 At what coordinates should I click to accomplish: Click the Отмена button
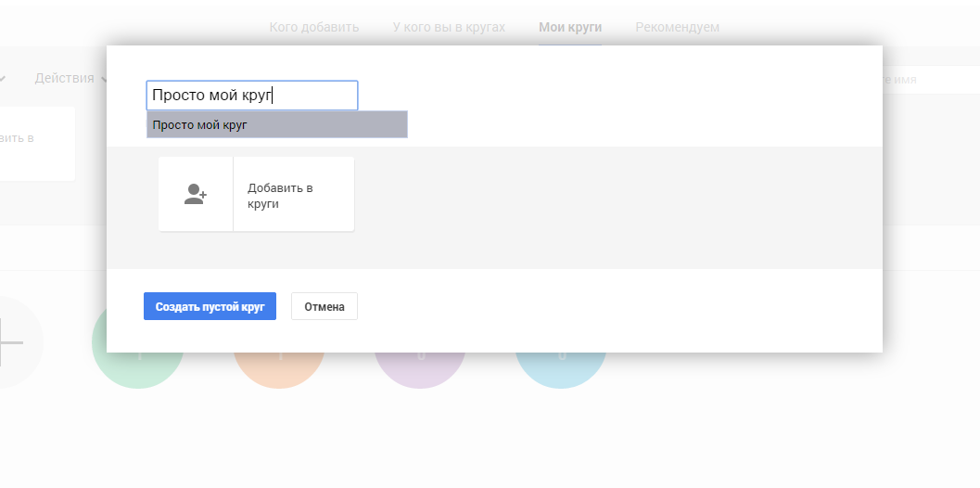(x=324, y=307)
